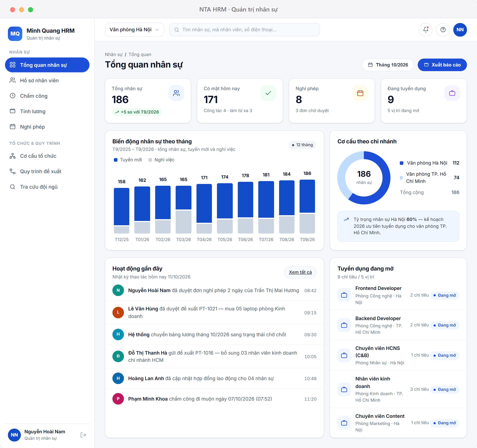Open the help question mark icon
The image size is (477, 448).
click(x=443, y=29)
